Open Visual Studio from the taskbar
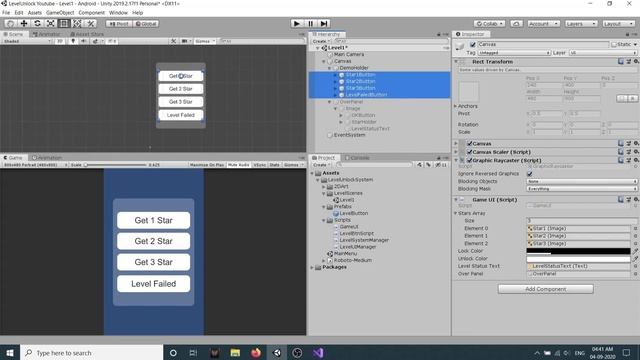This screenshot has width=640, height=360. click(318, 353)
